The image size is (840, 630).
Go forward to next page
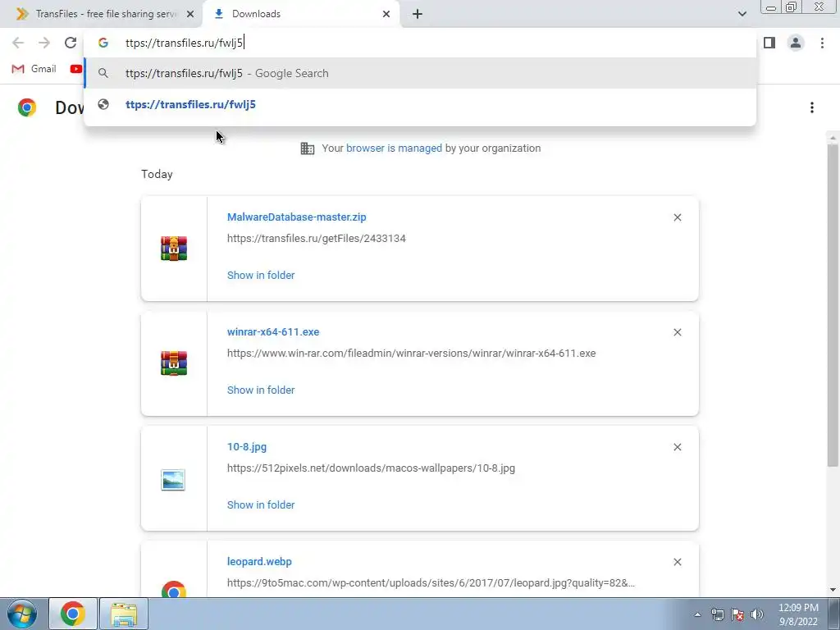(x=44, y=43)
